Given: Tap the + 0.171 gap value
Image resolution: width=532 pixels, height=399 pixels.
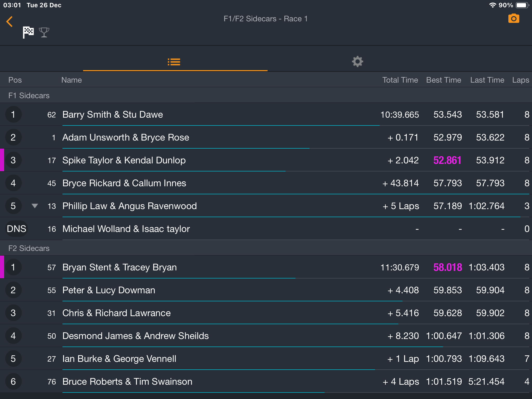Looking at the screenshot, I should point(403,137).
